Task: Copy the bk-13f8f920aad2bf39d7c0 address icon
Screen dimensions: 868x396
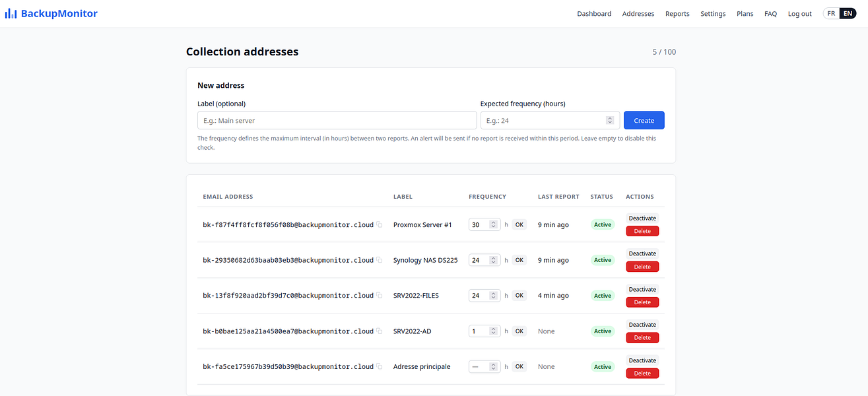Action: pos(380,296)
